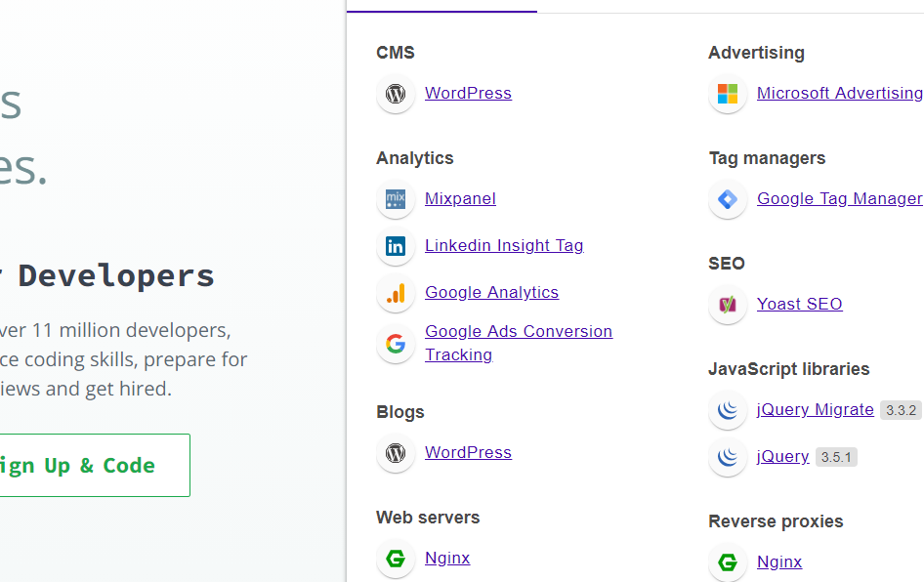Open the jQuery link next to 3.5.1
This screenshot has height=582, width=924.
click(782, 457)
